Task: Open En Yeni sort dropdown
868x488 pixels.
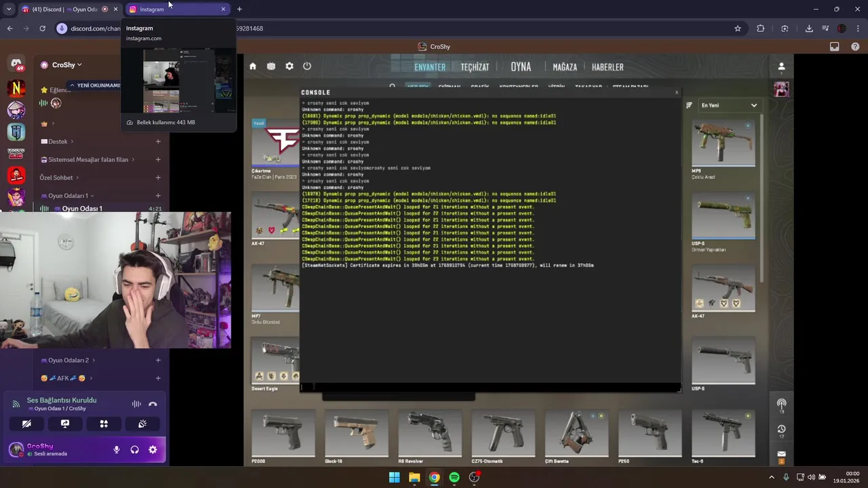Action: click(729, 105)
